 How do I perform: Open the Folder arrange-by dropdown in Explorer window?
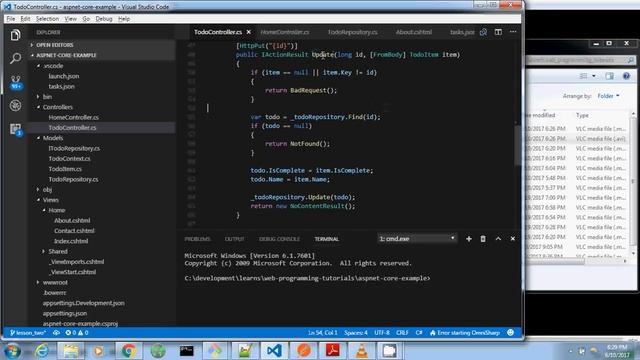608,96
